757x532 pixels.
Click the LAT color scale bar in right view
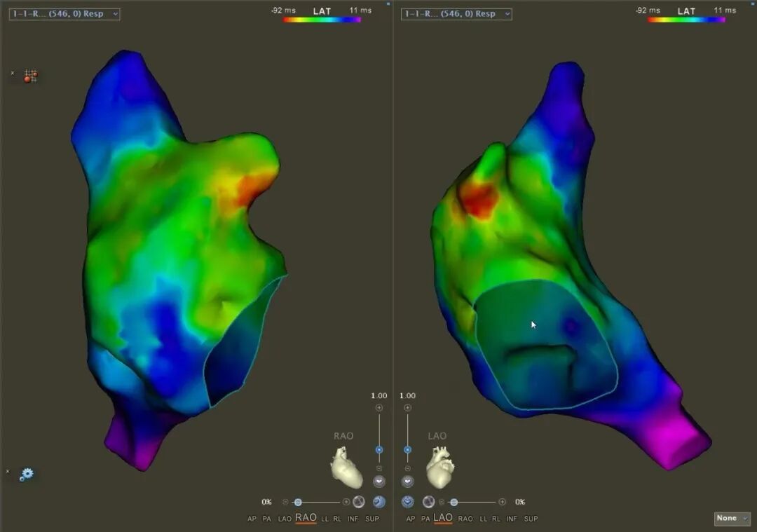[686, 20]
